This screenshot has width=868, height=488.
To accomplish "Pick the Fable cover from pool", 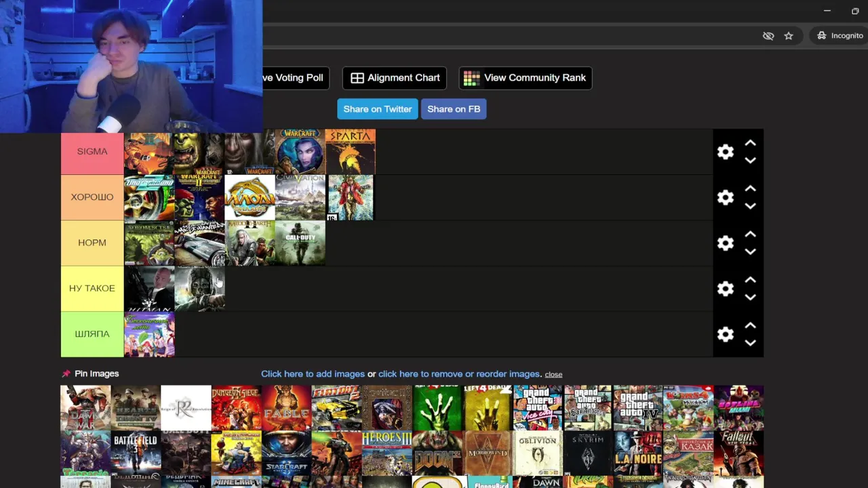I will coord(286,407).
